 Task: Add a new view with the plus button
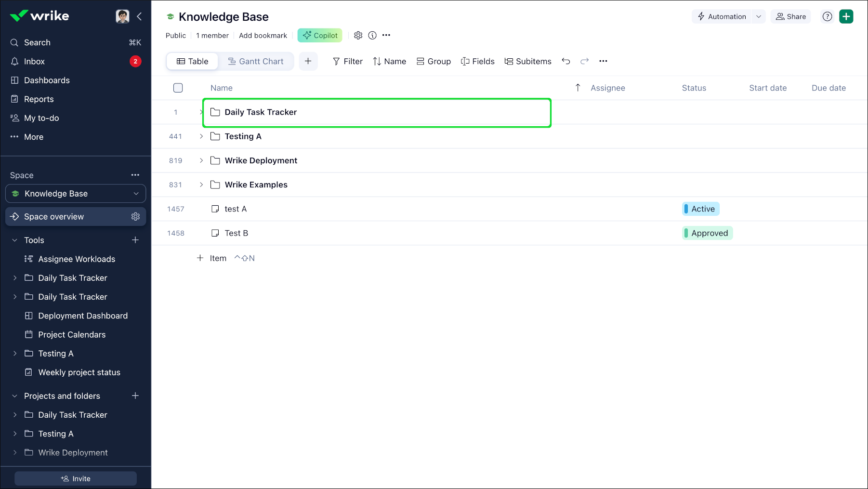pyautogui.click(x=308, y=61)
